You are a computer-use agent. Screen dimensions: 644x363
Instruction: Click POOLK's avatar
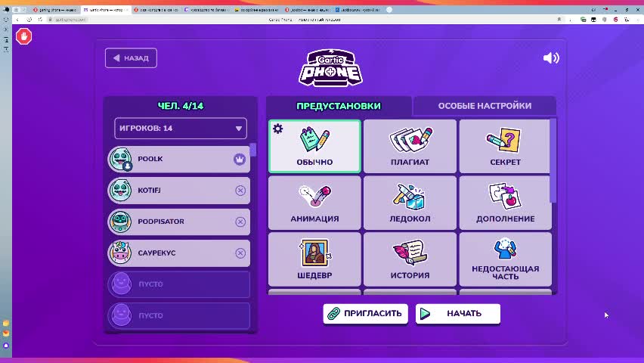tap(120, 159)
